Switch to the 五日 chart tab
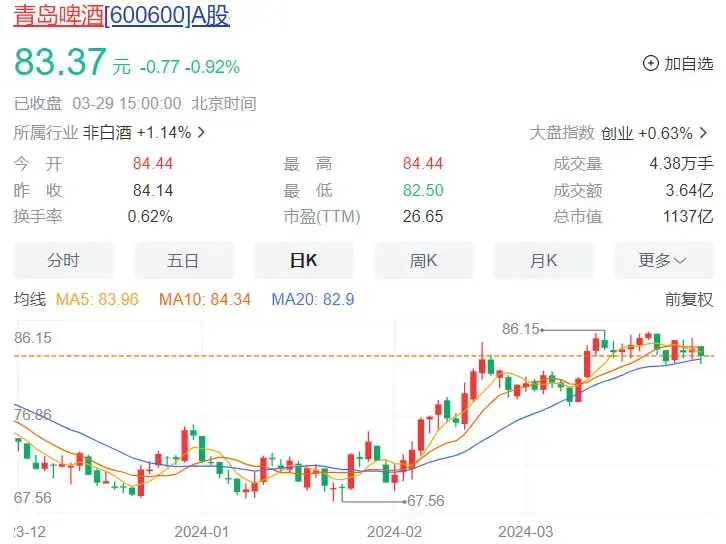Image resolution: width=726 pixels, height=544 pixels. tap(183, 260)
